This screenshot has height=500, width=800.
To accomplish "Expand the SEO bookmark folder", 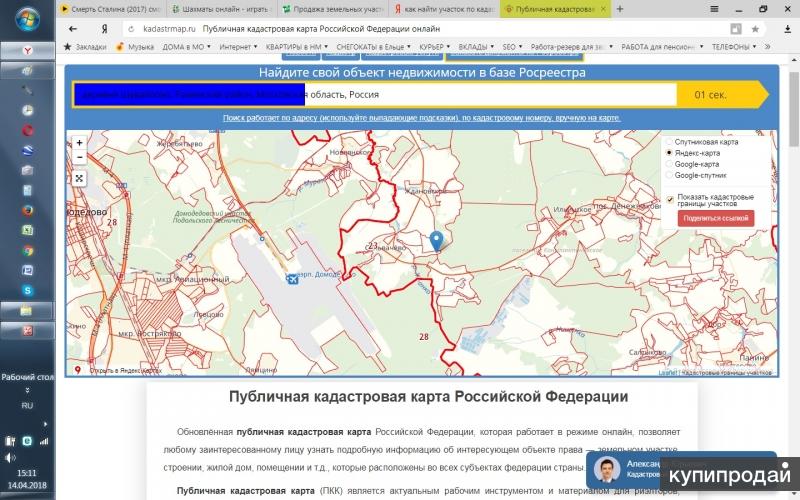I will (x=512, y=46).
